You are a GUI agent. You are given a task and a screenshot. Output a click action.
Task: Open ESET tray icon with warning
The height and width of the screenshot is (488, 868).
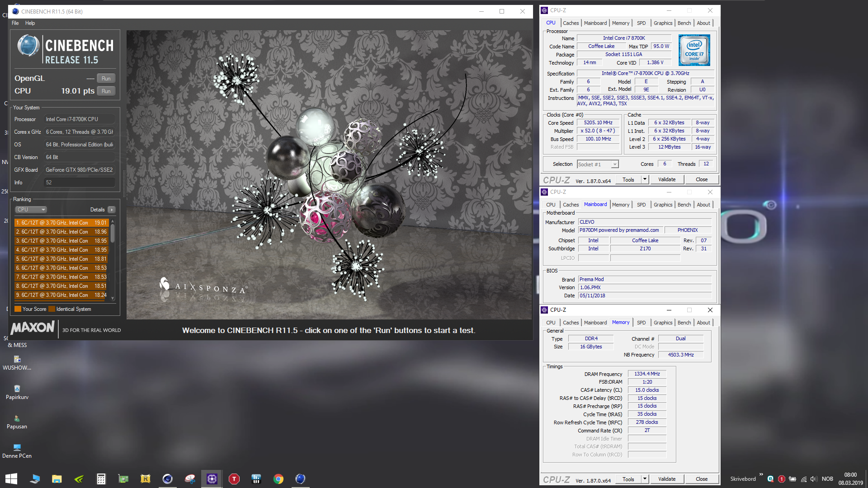(770, 479)
